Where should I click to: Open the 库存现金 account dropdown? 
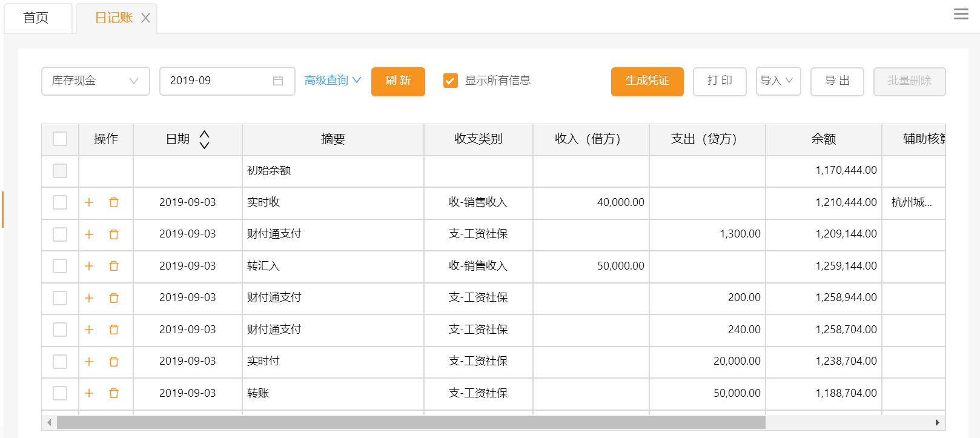[96, 81]
